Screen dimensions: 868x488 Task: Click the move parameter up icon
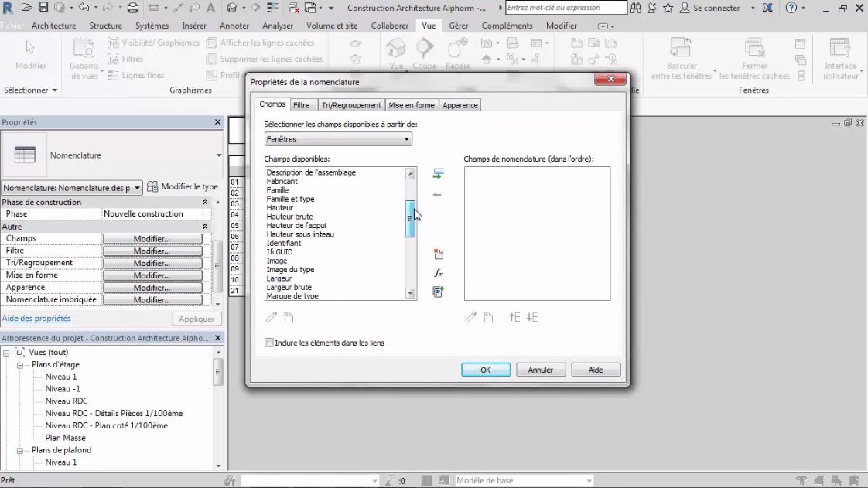click(x=514, y=317)
